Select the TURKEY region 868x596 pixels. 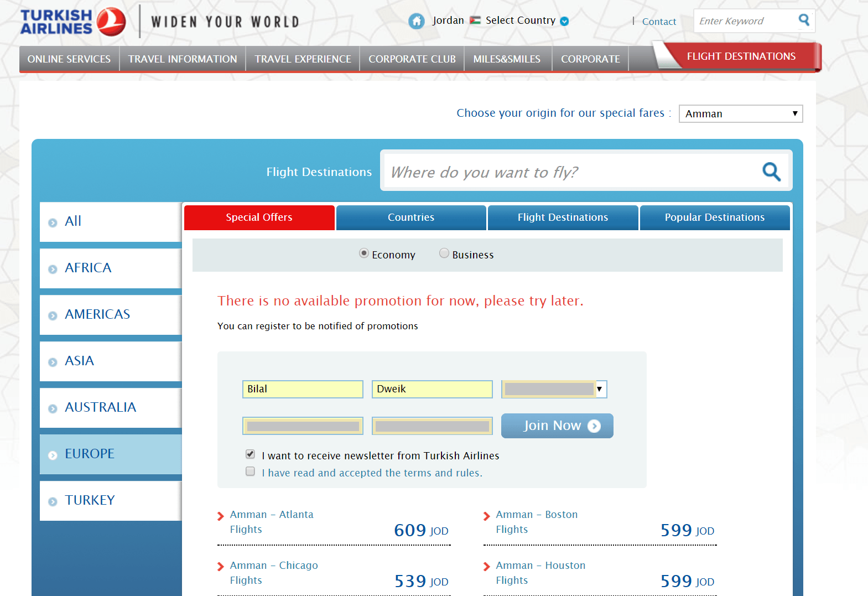(111, 501)
